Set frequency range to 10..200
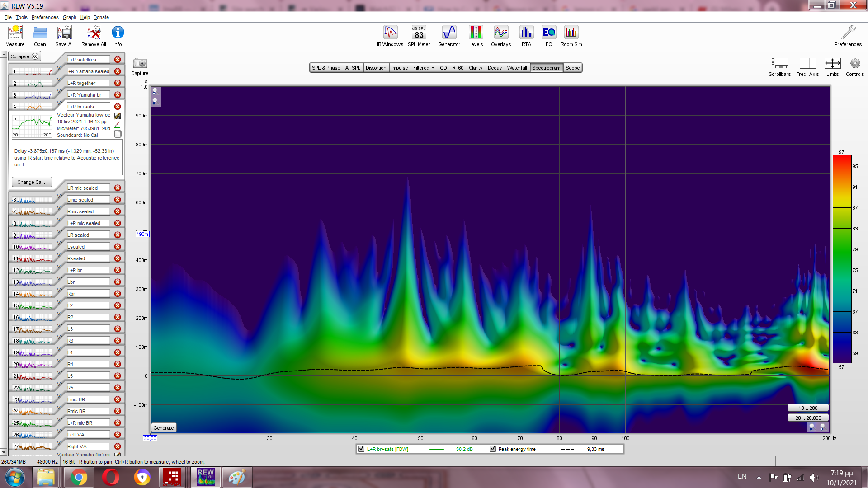868x488 pixels. point(807,408)
